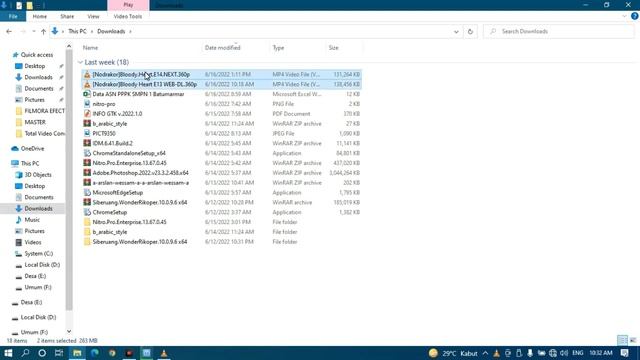Select the MicrosoftEdgeSetup application icon
This screenshot has height=360, width=640.
87,192
